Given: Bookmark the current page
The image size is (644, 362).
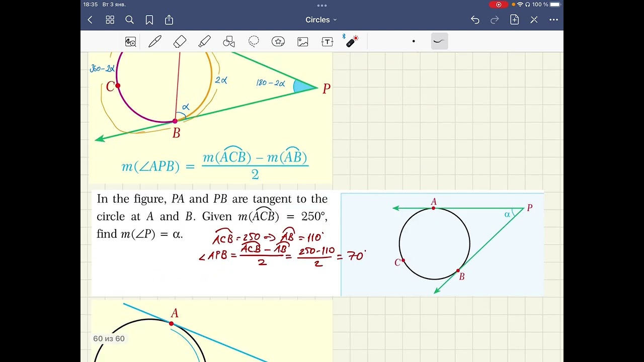Looking at the screenshot, I should point(149,20).
